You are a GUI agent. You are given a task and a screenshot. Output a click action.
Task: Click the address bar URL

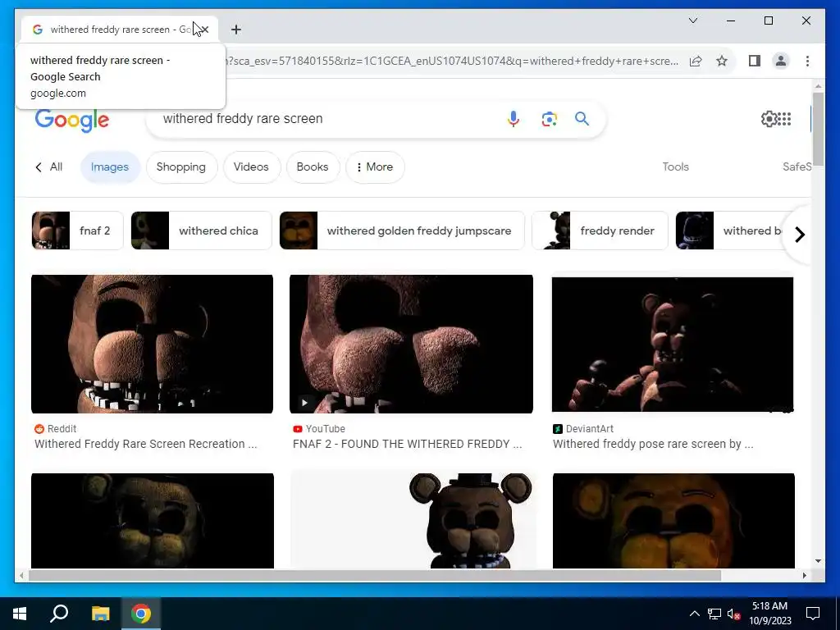[453, 61]
